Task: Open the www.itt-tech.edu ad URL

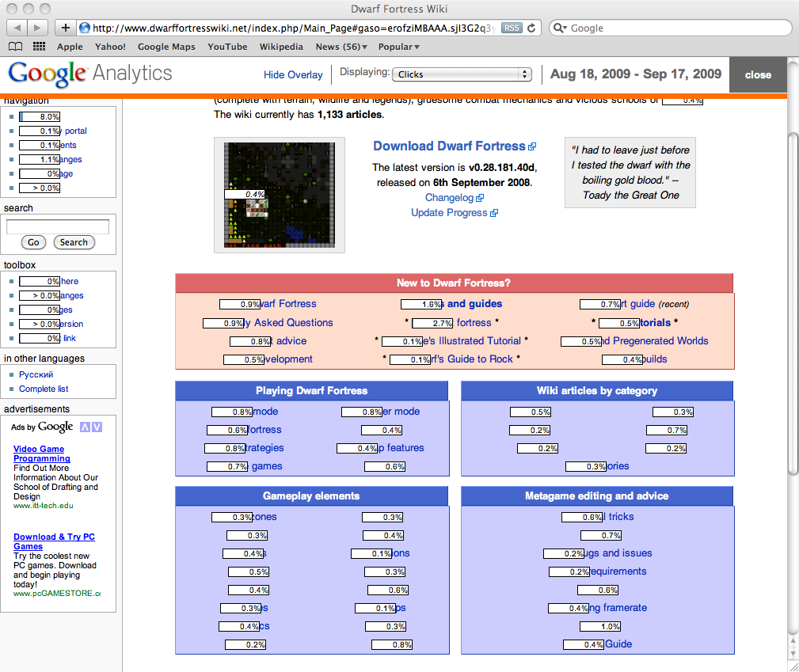Action: click(44, 506)
